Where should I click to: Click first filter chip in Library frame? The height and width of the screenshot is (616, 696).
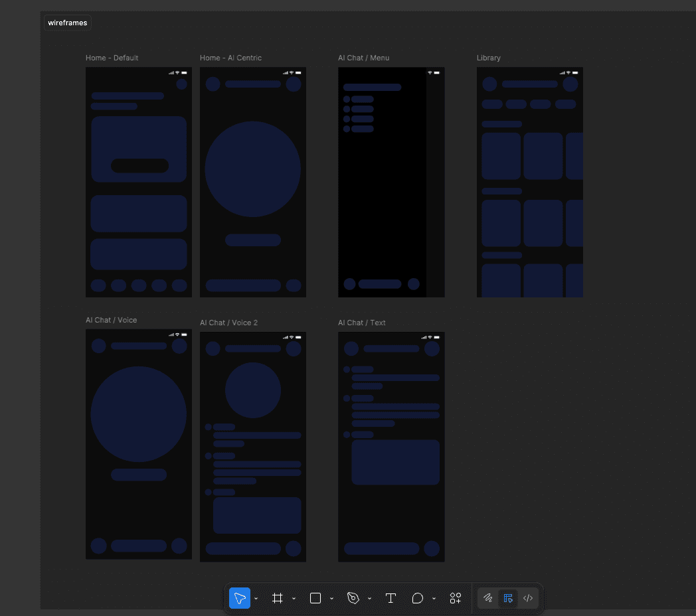point(492,104)
